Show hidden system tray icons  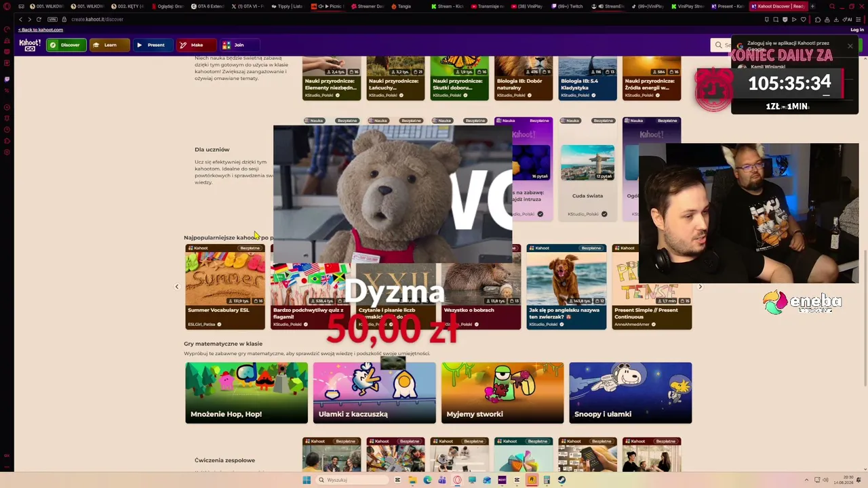point(806,480)
